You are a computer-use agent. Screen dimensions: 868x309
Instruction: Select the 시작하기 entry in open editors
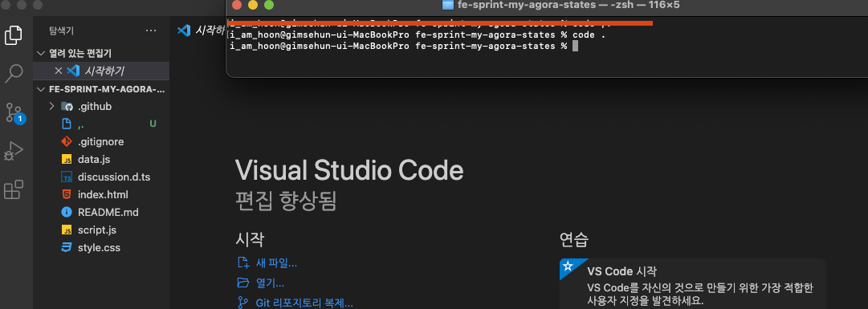[x=101, y=71]
